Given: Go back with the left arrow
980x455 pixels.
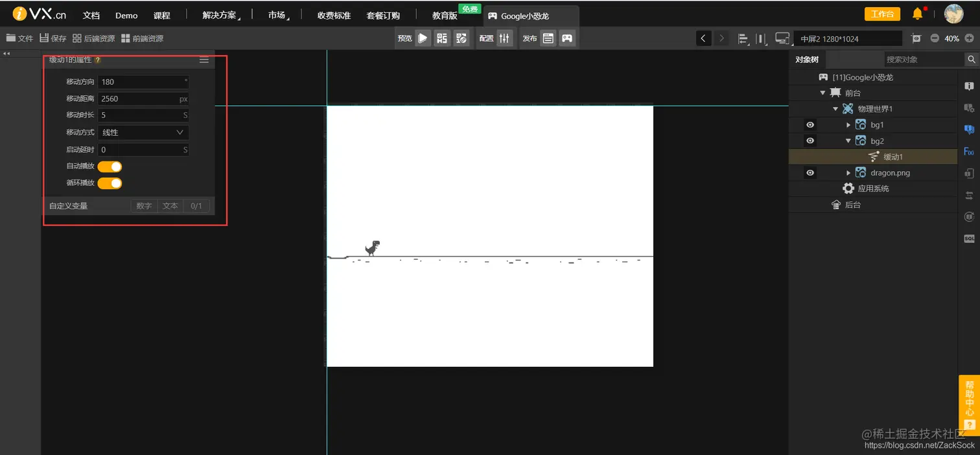Looking at the screenshot, I should [704, 38].
